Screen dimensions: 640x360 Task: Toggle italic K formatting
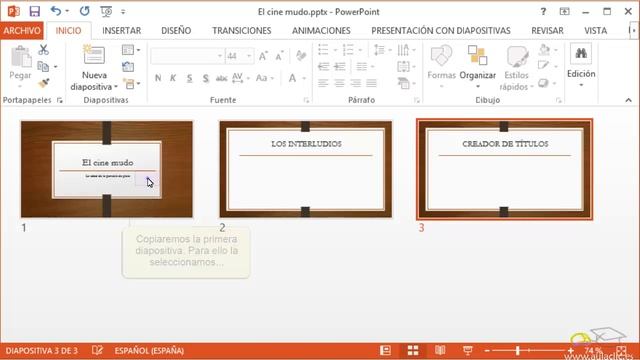pyautogui.click(x=173, y=78)
